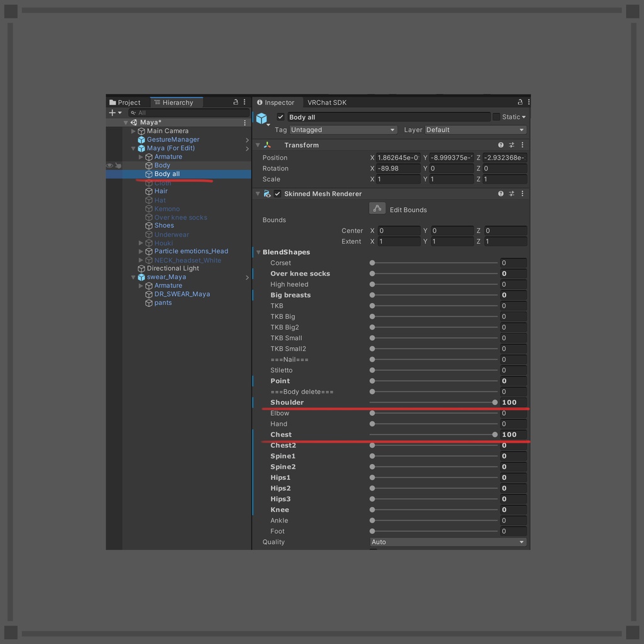The image size is (644, 644).
Task: Open Transform component preset settings icon
Action: [x=511, y=145]
